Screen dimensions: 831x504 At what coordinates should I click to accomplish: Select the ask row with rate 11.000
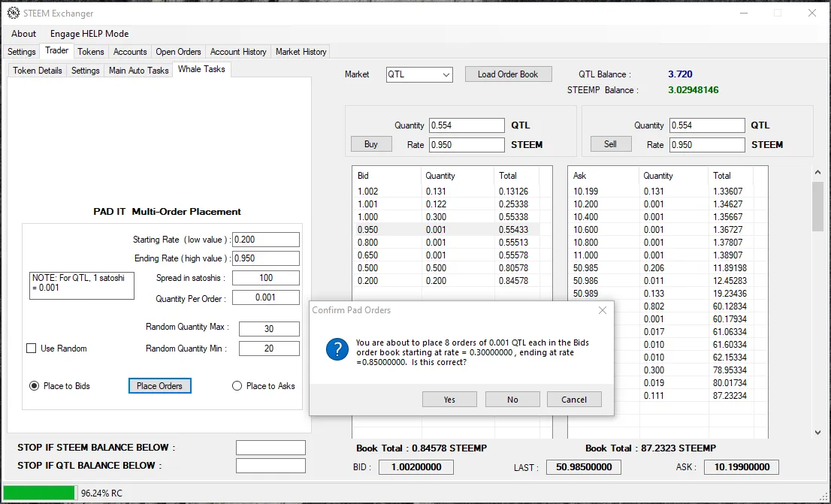pyautogui.click(x=661, y=255)
